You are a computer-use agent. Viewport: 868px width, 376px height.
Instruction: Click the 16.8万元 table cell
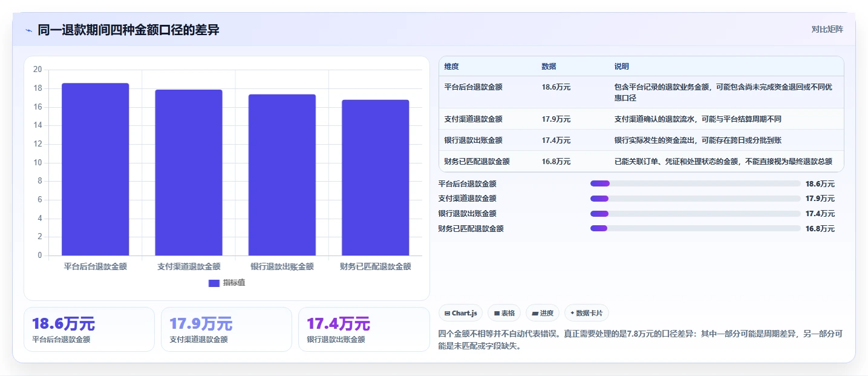click(x=556, y=162)
